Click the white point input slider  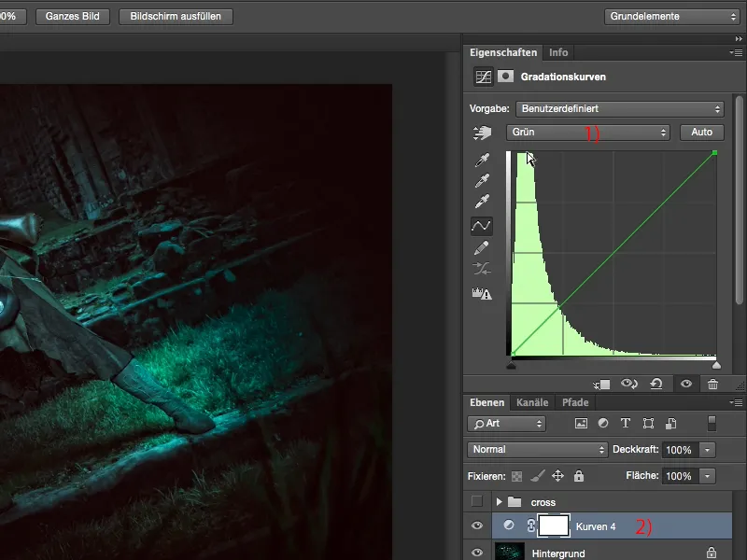pyautogui.click(x=716, y=365)
